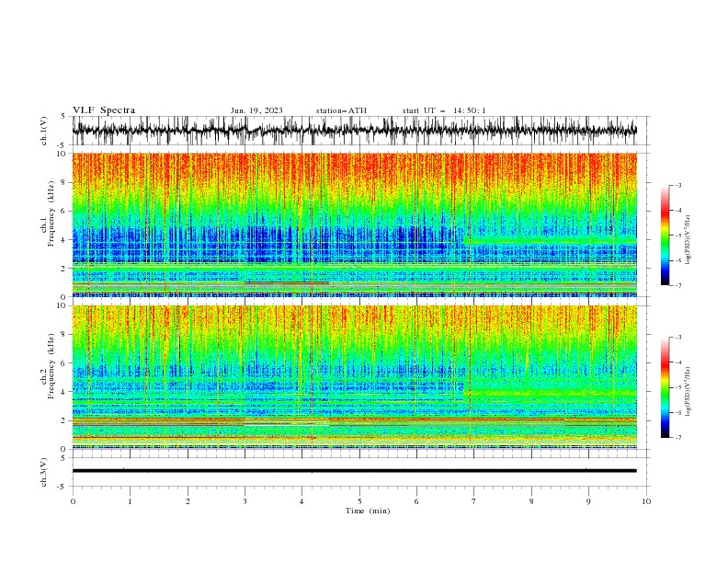Click the ch.1 voltage waveform trace
This screenshot has height=563, width=728.
coord(354,131)
